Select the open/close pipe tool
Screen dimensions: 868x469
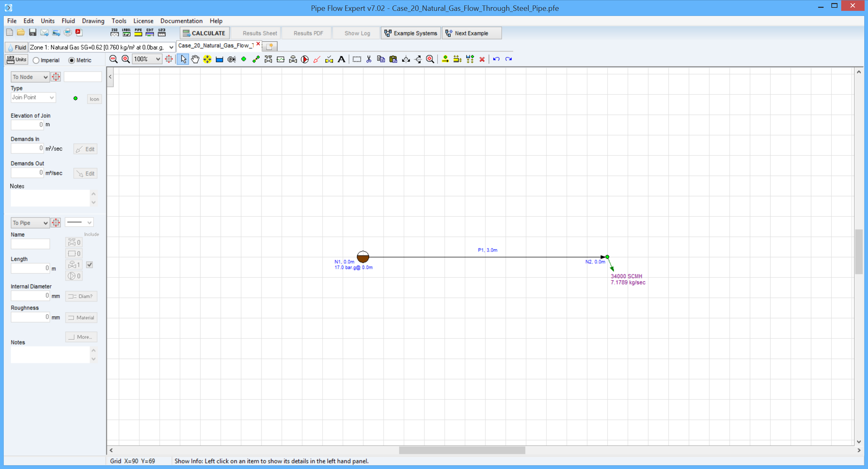pyautogui.click(x=329, y=59)
